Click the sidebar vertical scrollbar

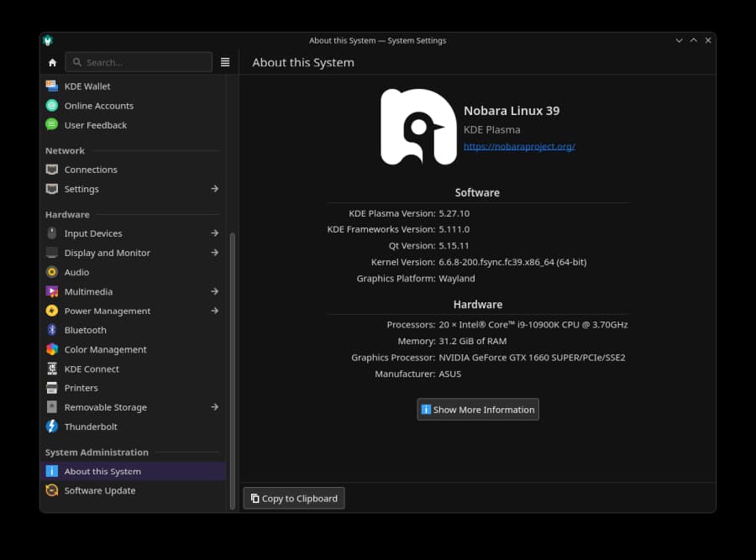(x=233, y=370)
